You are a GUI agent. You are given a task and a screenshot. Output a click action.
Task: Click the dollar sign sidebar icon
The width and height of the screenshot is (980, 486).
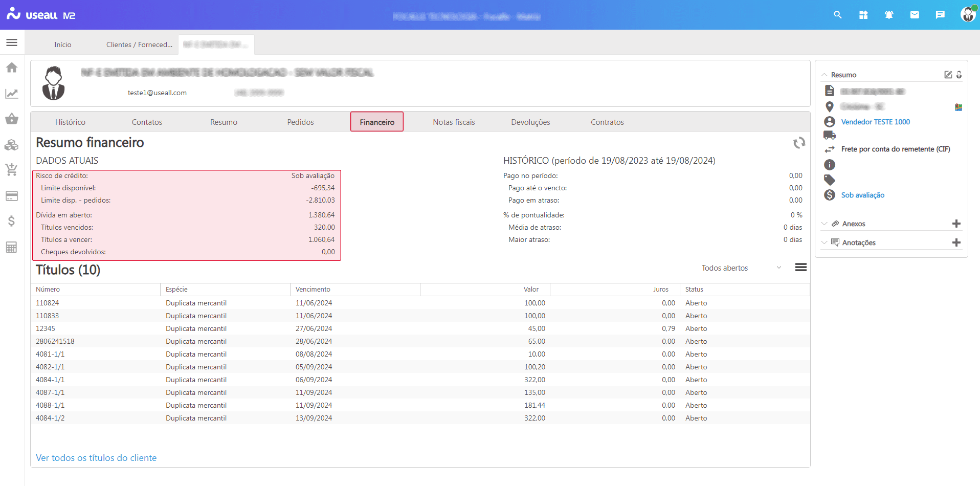click(12, 221)
